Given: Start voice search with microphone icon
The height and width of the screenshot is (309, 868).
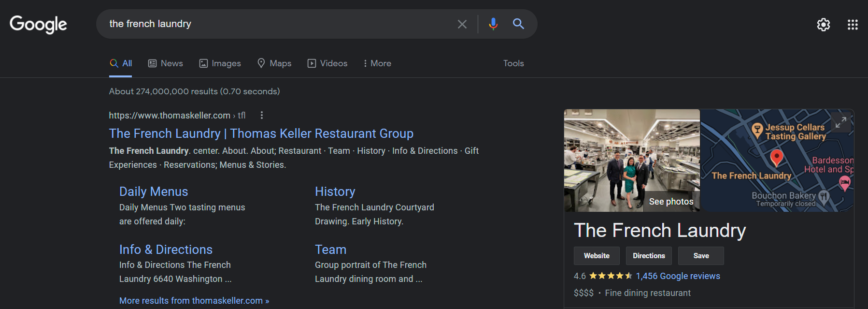Looking at the screenshot, I should [x=493, y=24].
